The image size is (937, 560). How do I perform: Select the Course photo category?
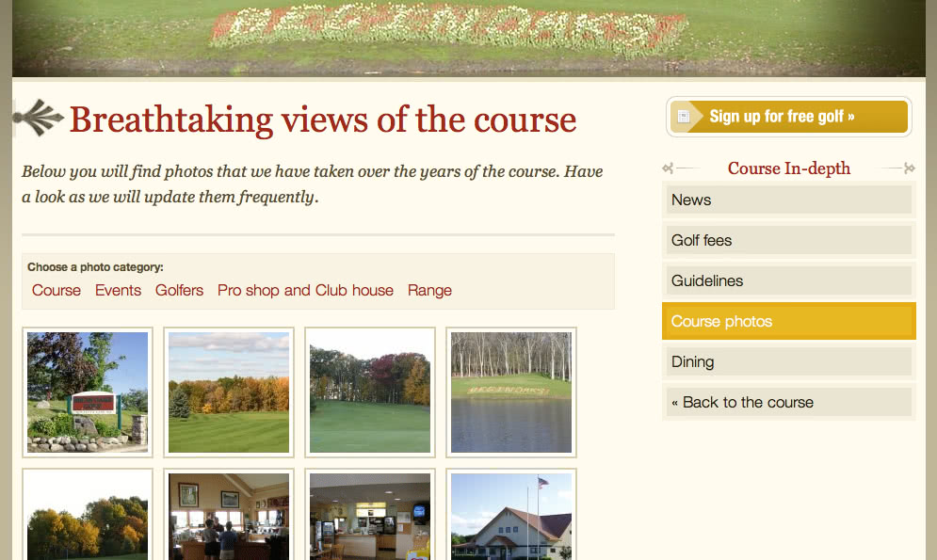57,290
